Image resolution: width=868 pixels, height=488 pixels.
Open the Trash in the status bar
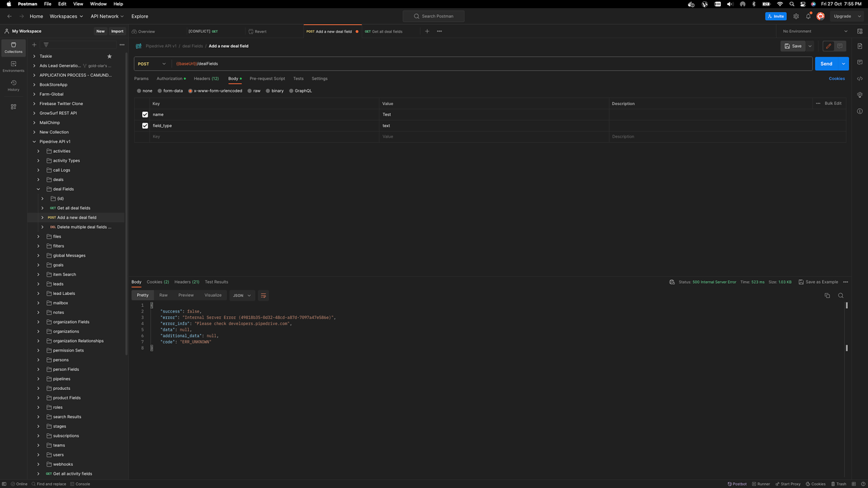[838, 484]
